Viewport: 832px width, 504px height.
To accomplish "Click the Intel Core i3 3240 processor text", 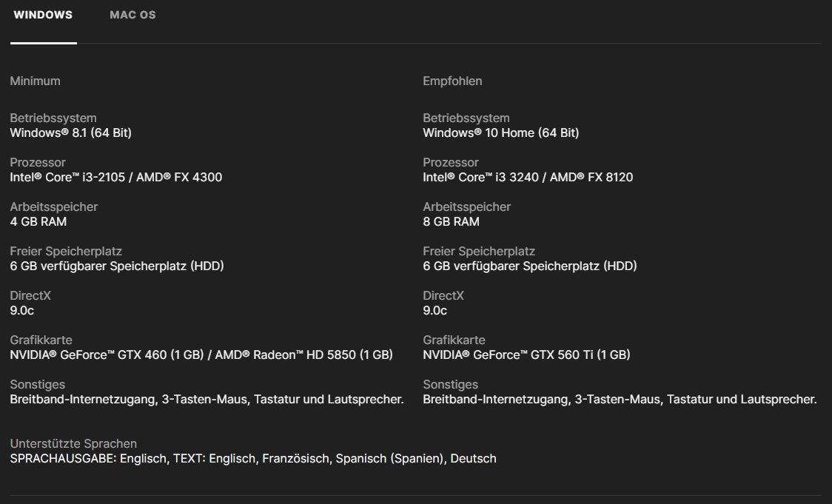I will click(528, 177).
